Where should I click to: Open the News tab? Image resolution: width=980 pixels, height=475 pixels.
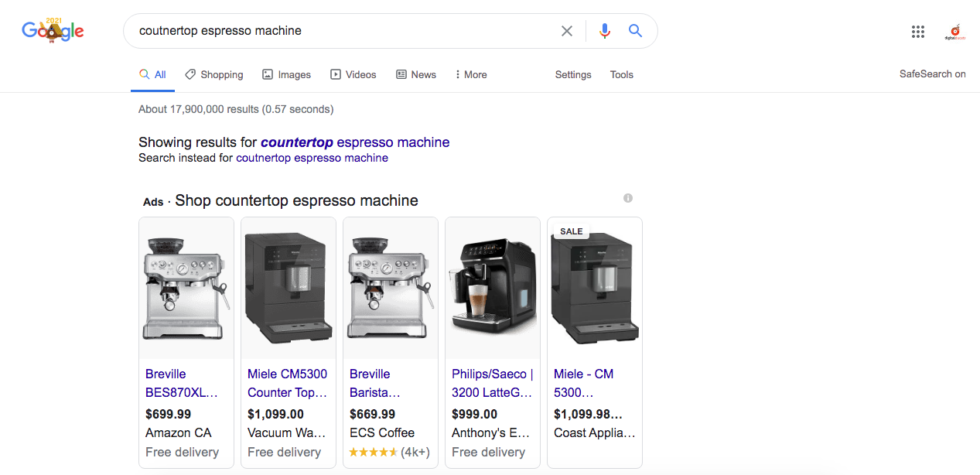click(x=416, y=75)
